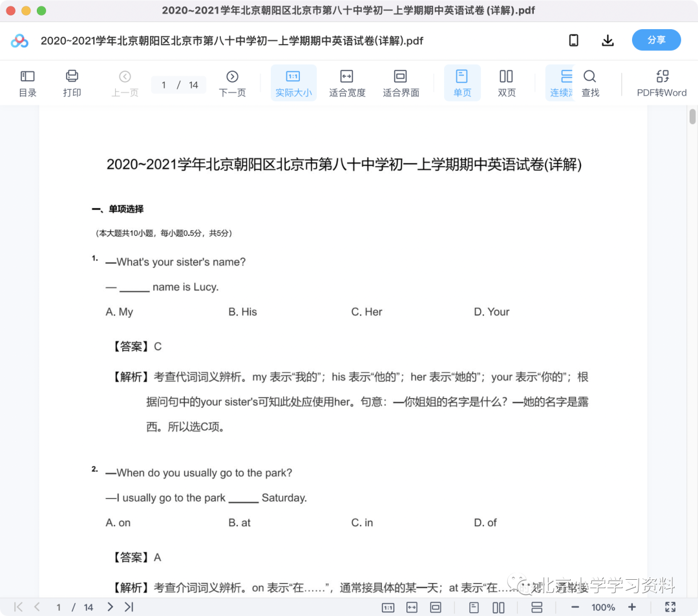Click the 100% zoom level value
This screenshot has height=616, width=698.
click(603, 608)
